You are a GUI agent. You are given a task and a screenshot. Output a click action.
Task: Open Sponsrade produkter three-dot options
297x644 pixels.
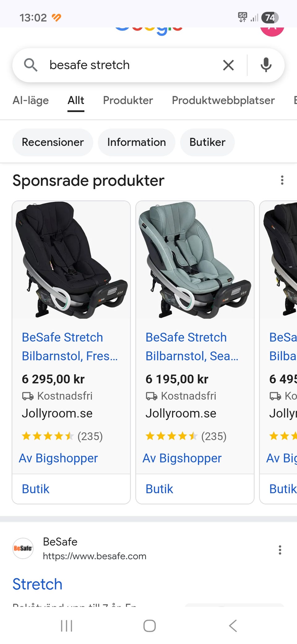coord(282,180)
